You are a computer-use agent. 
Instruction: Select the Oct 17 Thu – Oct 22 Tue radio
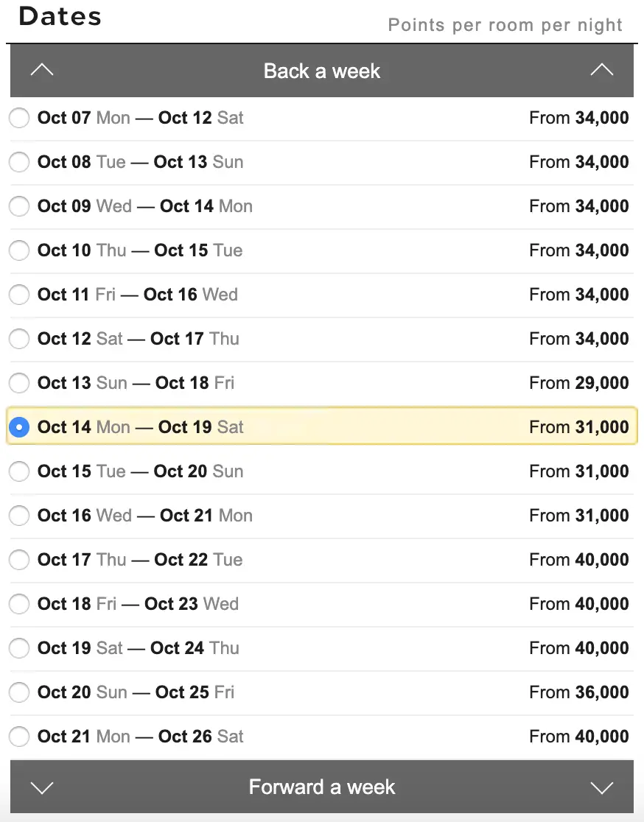click(19, 560)
